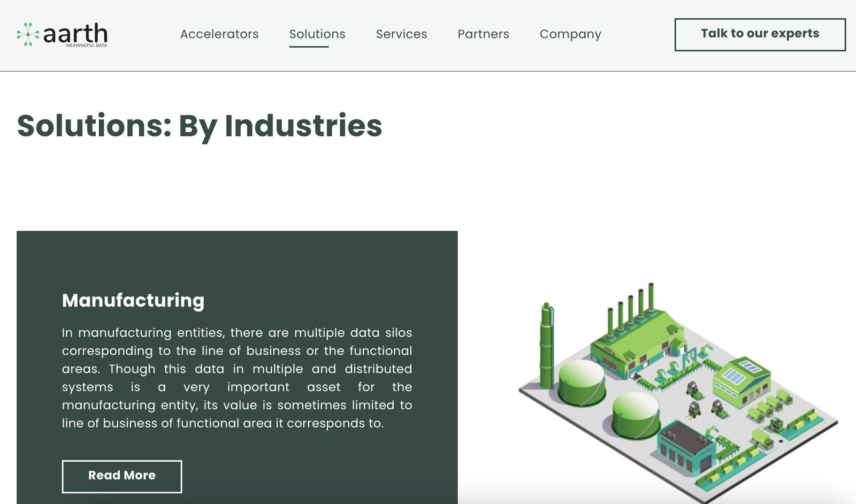The height and width of the screenshot is (504, 856).
Task: Expand the Company navigation item
Action: [x=570, y=34]
